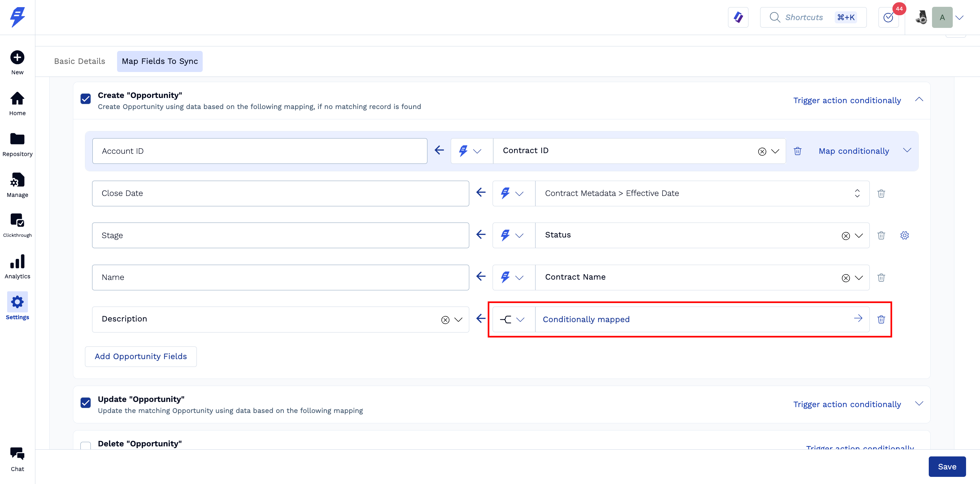
Task: Click the Save button
Action: [947, 466]
